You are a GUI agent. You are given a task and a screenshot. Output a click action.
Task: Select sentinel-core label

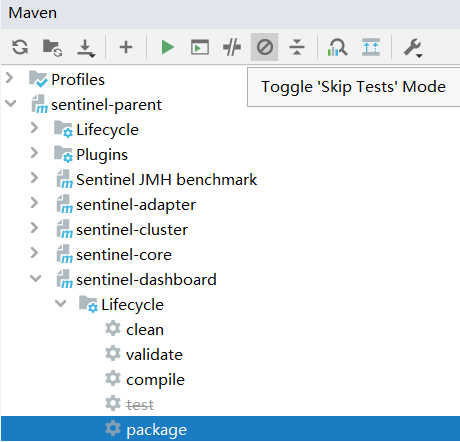124,255
